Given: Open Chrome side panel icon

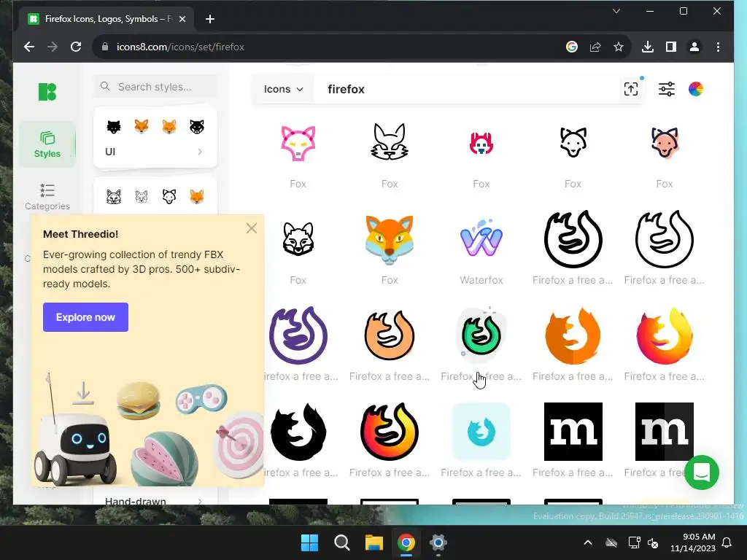Looking at the screenshot, I should click(x=671, y=47).
